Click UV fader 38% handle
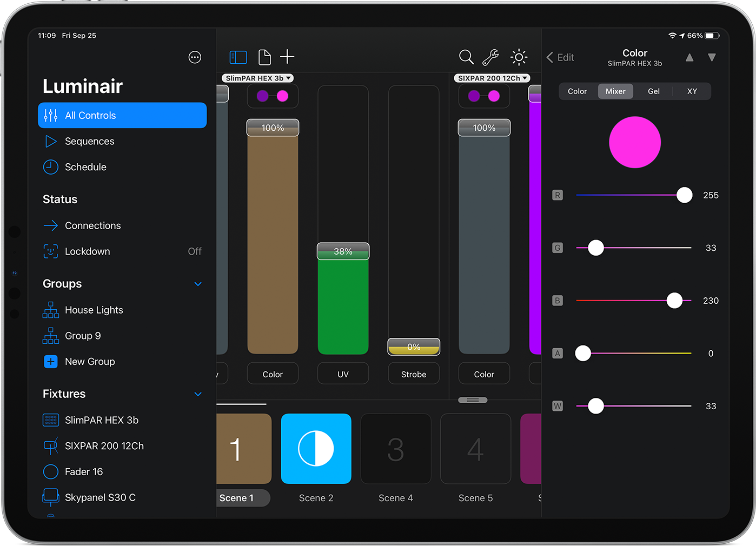Viewport: 756px width, 546px height. coord(343,251)
